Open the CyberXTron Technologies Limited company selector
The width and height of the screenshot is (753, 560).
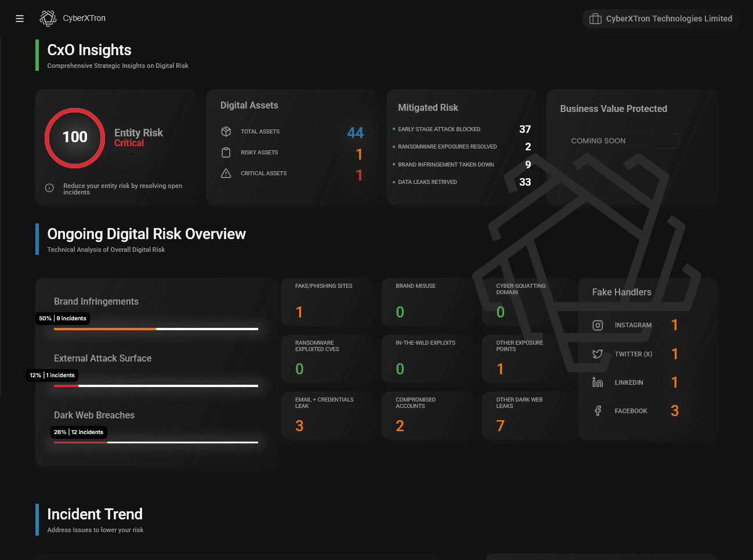point(661,19)
